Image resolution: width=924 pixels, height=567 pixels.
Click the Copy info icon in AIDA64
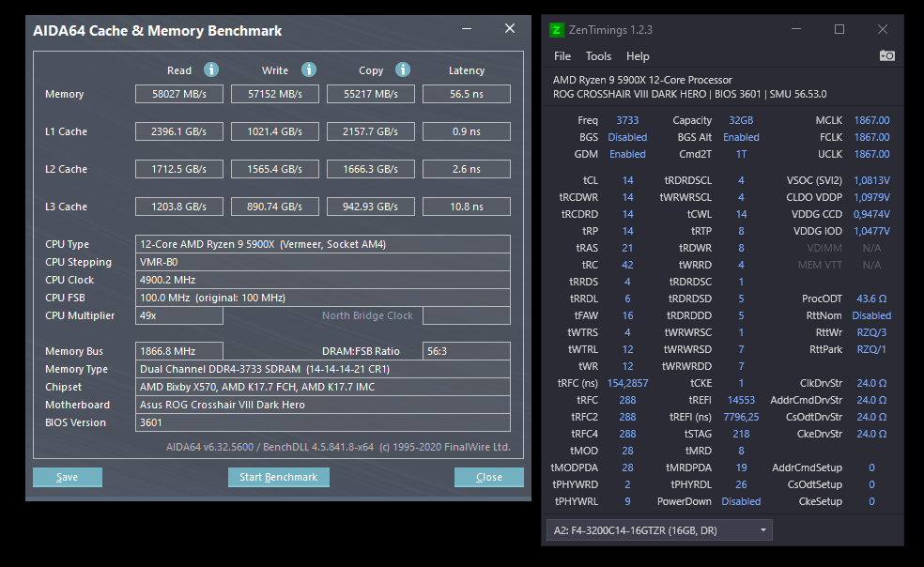point(403,69)
